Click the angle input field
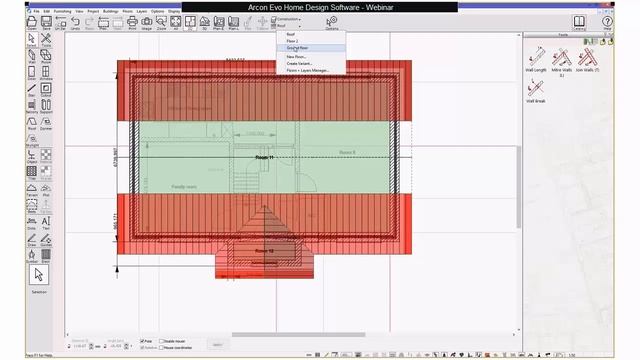 pos(116,346)
